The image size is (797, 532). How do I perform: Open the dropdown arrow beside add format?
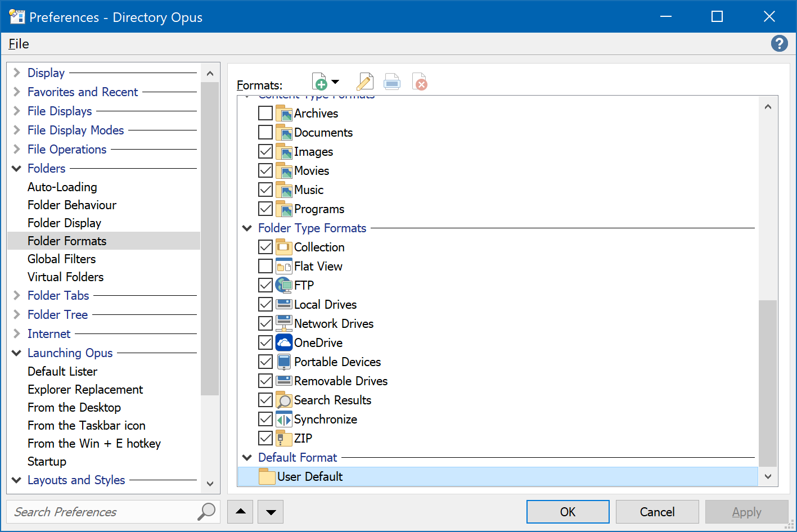336,82
